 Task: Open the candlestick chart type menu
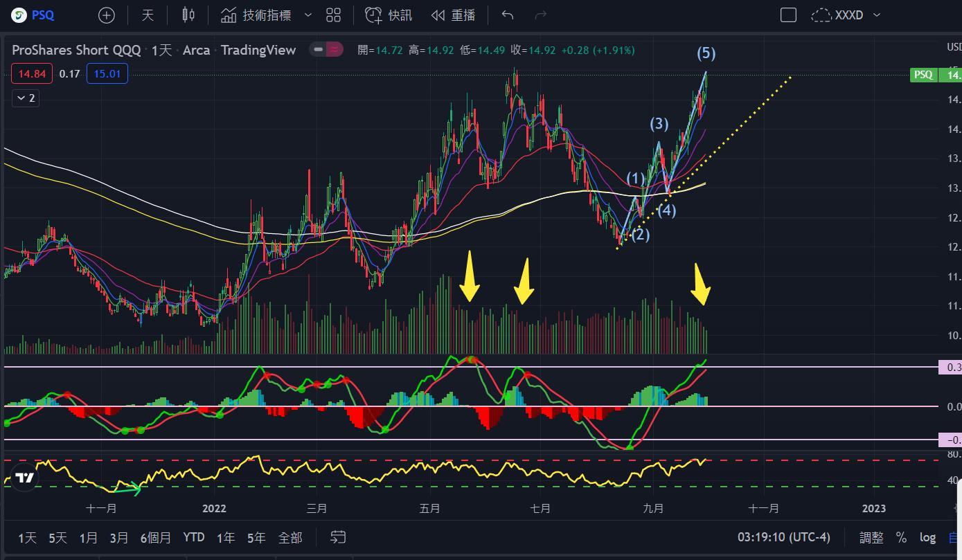[188, 15]
